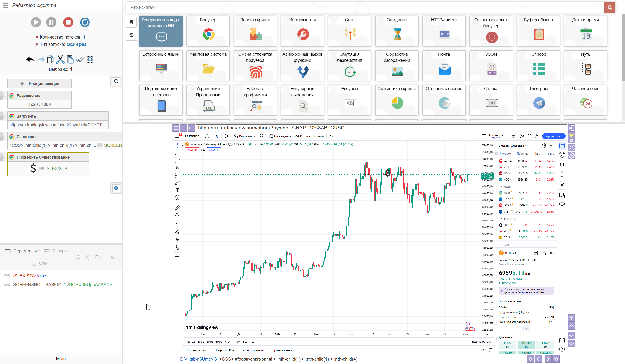Click the bookmark icon beside search
This screenshot has width=625, height=364.
click(x=131, y=22)
